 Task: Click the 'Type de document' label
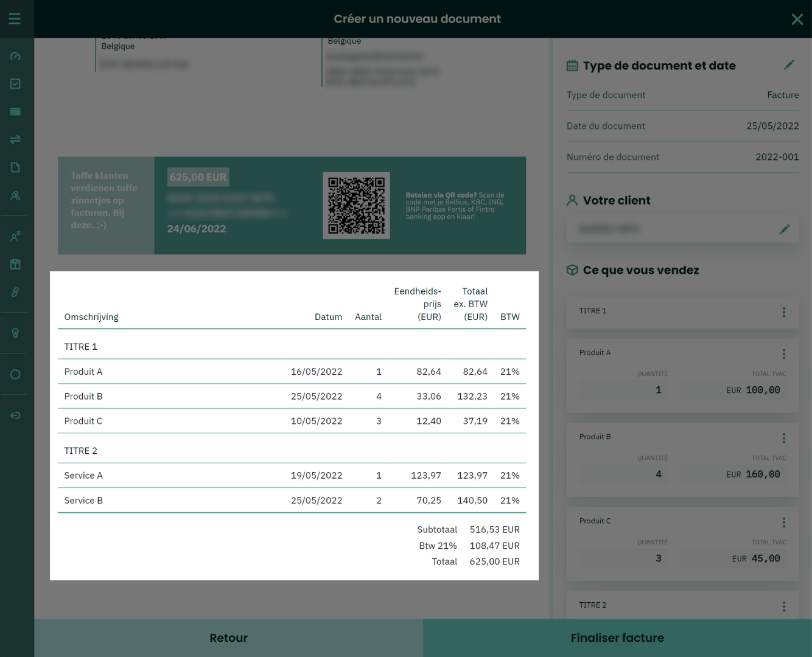tap(606, 95)
